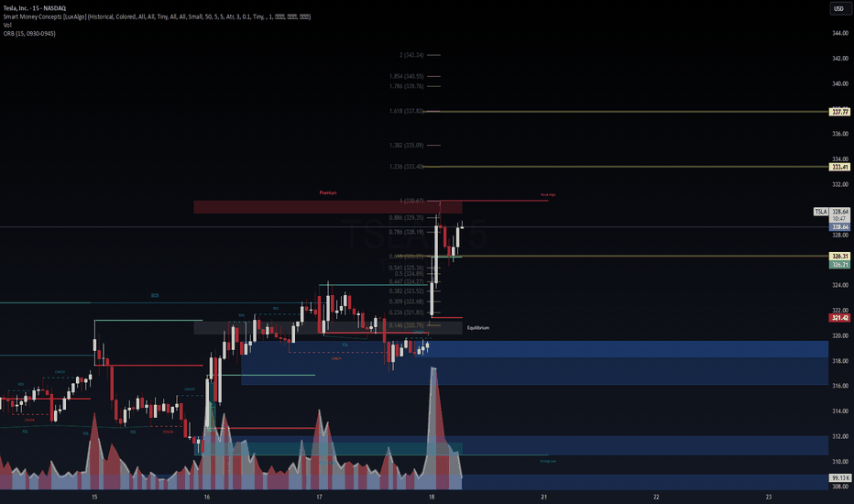Viewport: 854px width, 504px height.
Task: Click the 336.00 price axis tick
Action: coord(840,134)
